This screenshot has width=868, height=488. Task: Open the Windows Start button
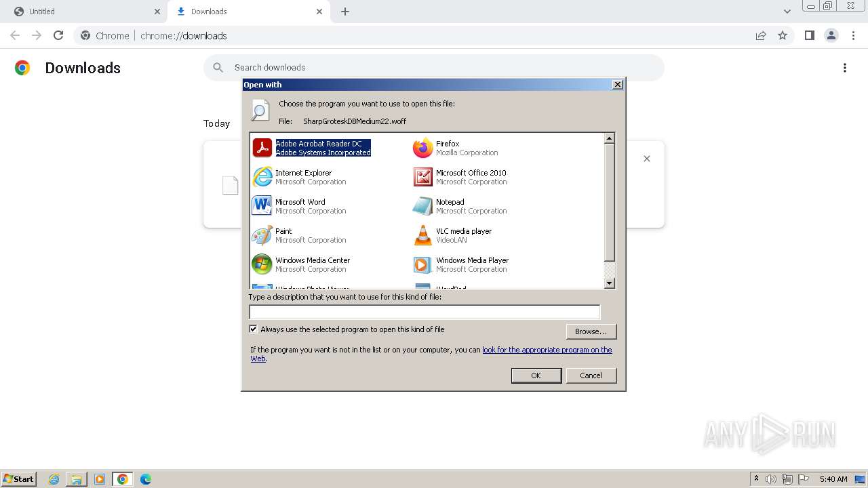[19, 479]
